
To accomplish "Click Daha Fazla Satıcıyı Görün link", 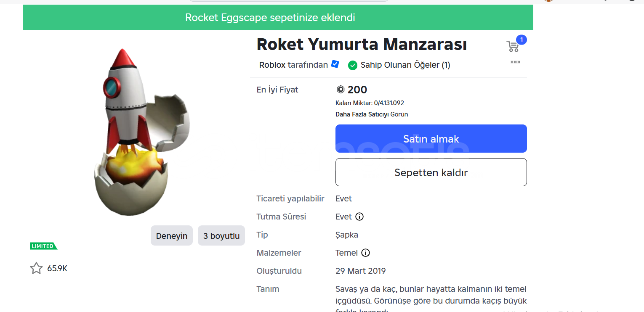I will 372,114.
